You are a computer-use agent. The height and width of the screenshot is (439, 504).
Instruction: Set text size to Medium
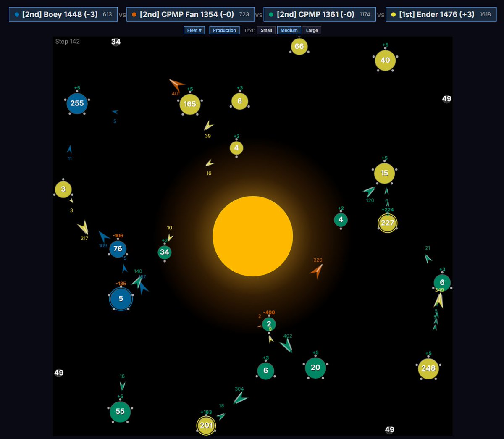289,30
